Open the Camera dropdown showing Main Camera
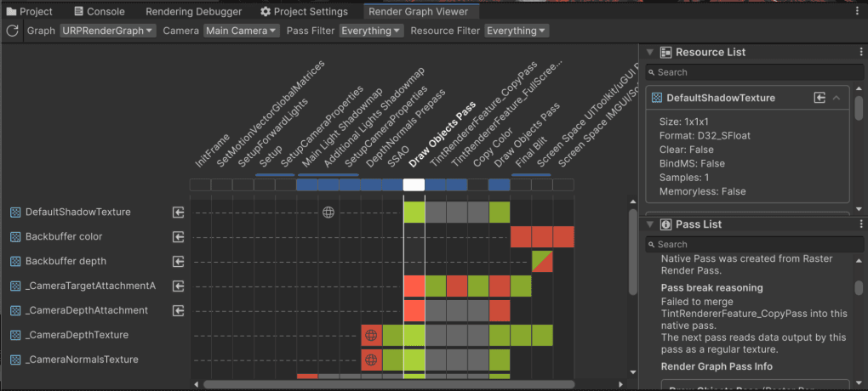Image resolution: width=868 pixels, height=391 pixels. (242, 31)
